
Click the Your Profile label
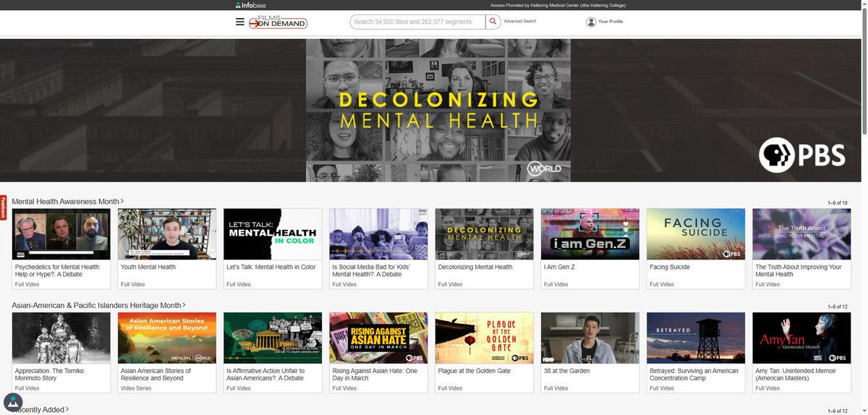[610, 22]
